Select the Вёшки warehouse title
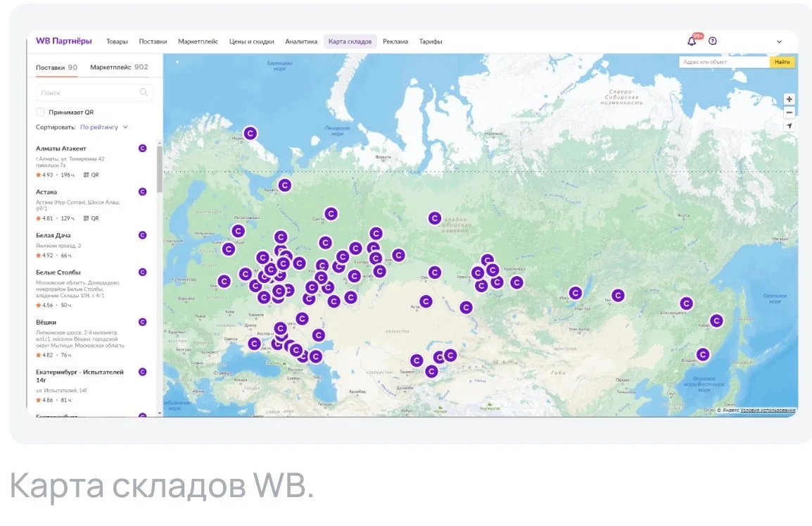The height and width of the screenshot is (526, 812). tap(46, 322)
